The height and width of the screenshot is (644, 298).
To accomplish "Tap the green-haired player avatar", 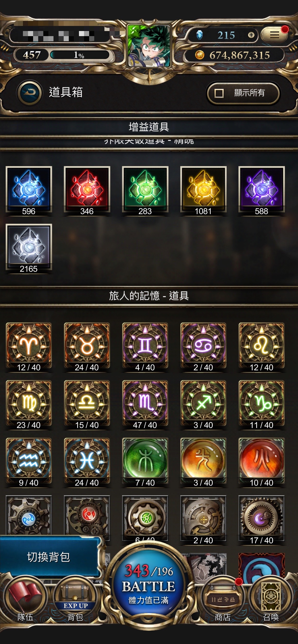I will pyautogui.click(x=149, y=46).
